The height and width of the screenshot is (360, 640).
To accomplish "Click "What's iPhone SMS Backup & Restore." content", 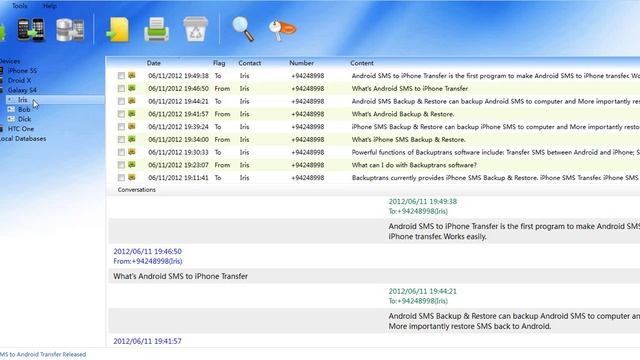I will coord(409,140).
